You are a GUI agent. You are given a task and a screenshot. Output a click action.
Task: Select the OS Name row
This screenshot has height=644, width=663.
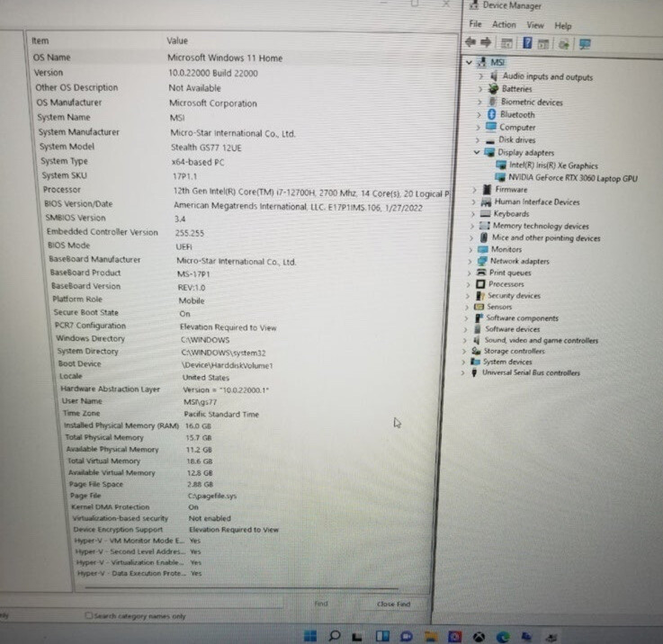click(243, 58)
